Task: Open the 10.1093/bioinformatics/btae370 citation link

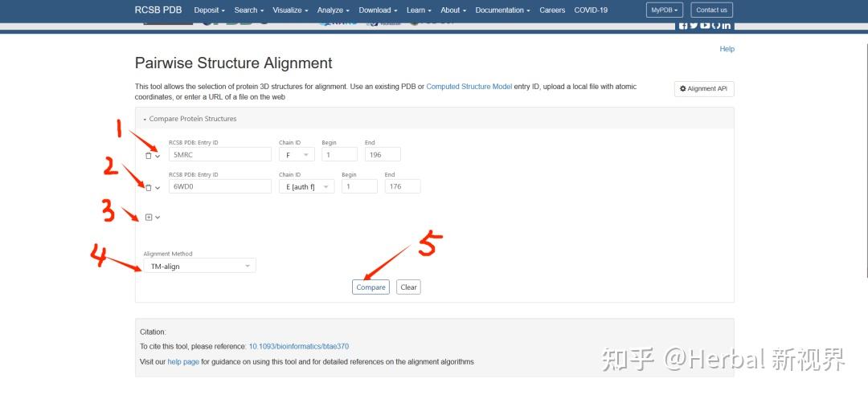Action: 299,346
